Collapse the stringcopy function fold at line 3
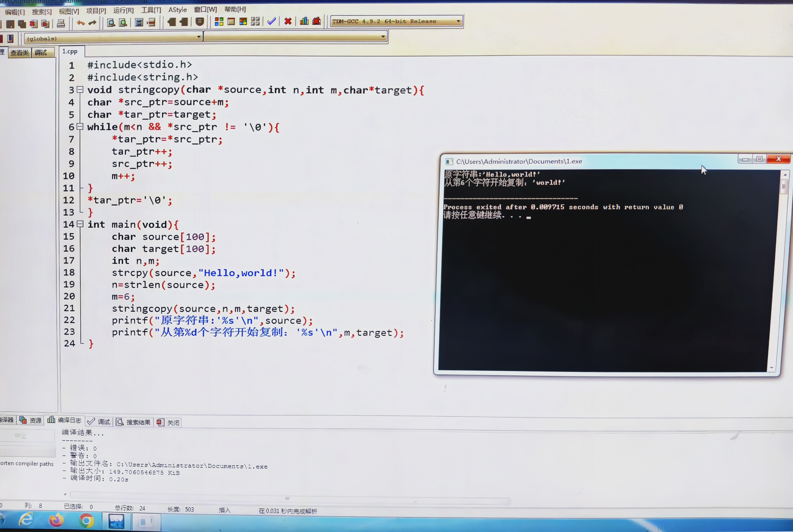 [80, 90]
